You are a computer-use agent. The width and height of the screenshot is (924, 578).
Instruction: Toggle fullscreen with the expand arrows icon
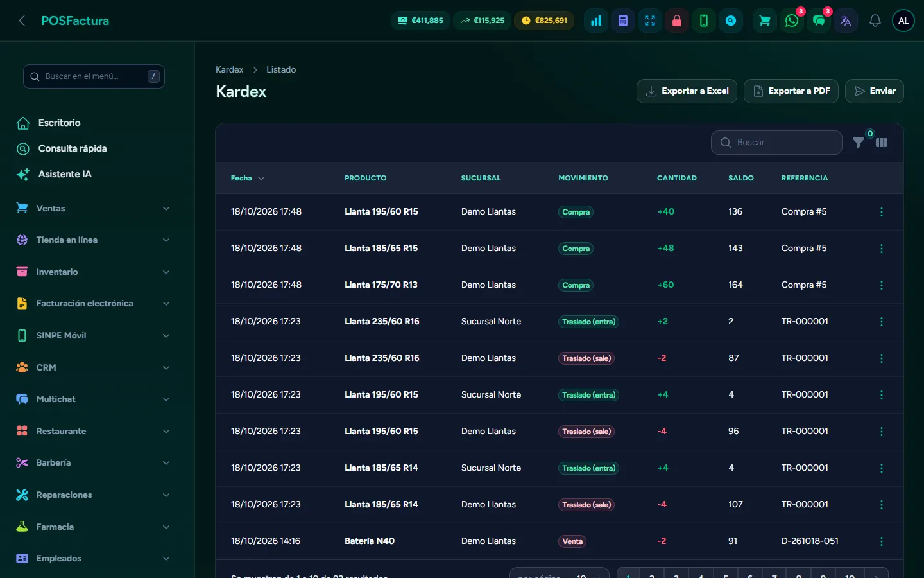pyautogui.click(x=650, y=21)
